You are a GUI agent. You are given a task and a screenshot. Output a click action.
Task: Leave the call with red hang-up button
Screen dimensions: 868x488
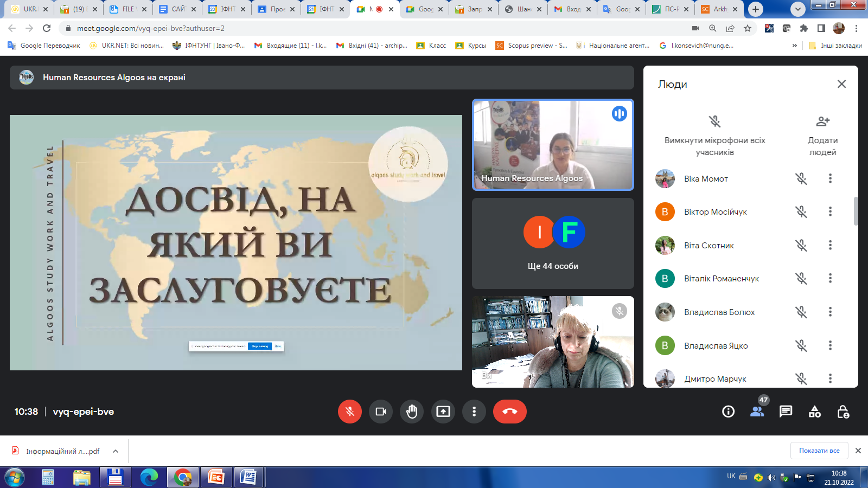(x=509, y=412)
